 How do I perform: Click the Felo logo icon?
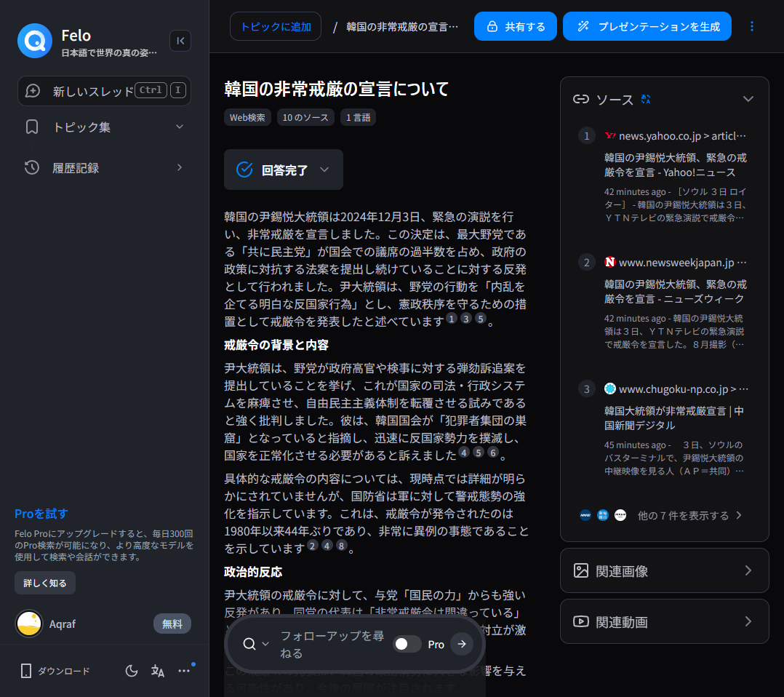pyautogui.click(x=35, y=41)
